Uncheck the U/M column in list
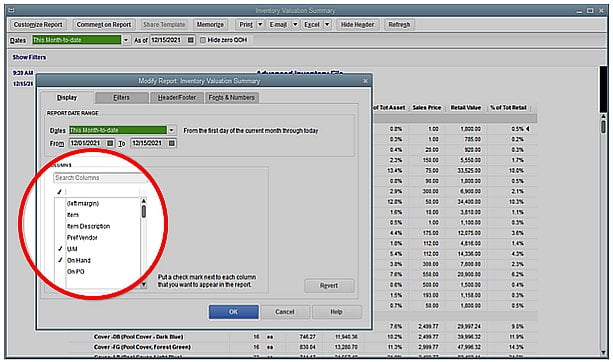Screen dimensions: 613x362 [x=60, y=249]
